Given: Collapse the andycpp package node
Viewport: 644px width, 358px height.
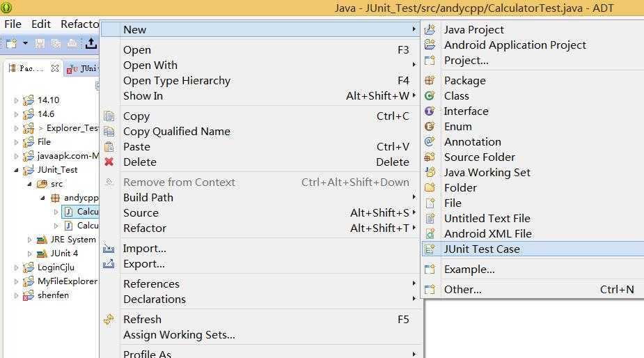Looking at the screenshot, I should coord(42,198).
